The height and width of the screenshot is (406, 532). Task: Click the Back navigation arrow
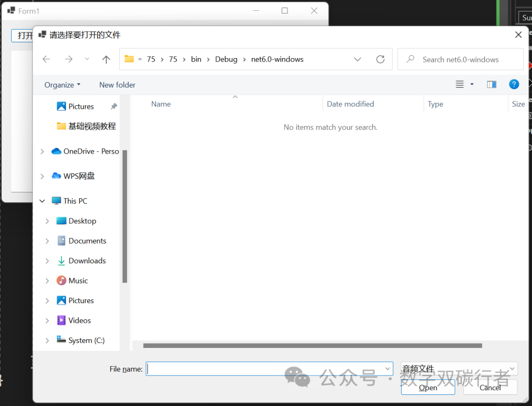(46, 59)
